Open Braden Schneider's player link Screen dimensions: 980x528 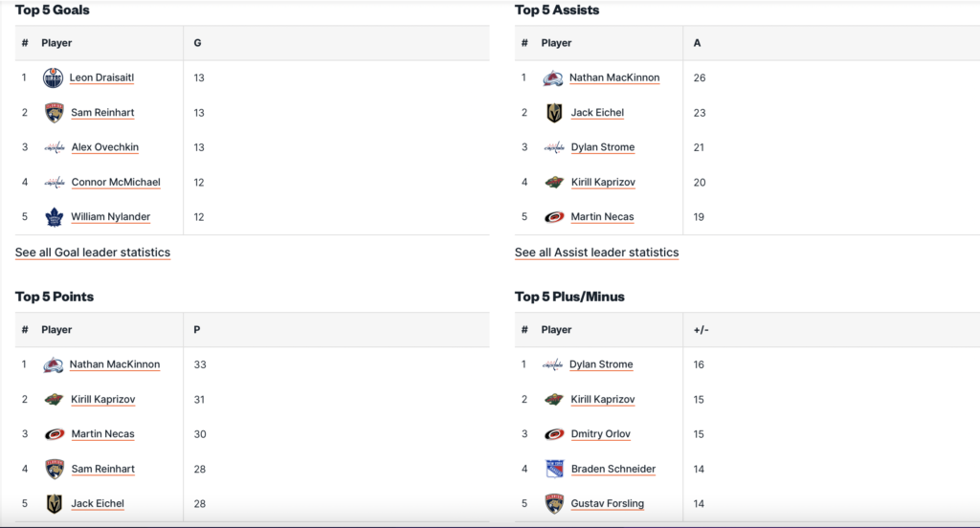click(612, 469)
